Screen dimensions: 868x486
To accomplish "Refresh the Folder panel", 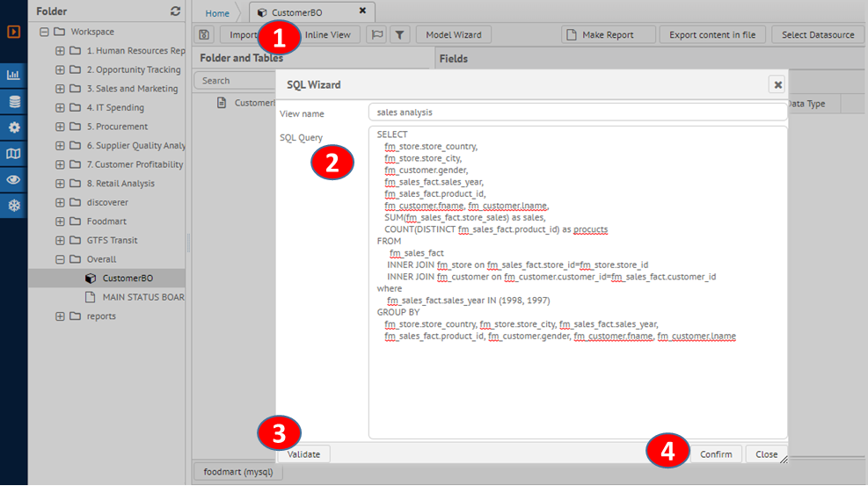I will 175,11.
